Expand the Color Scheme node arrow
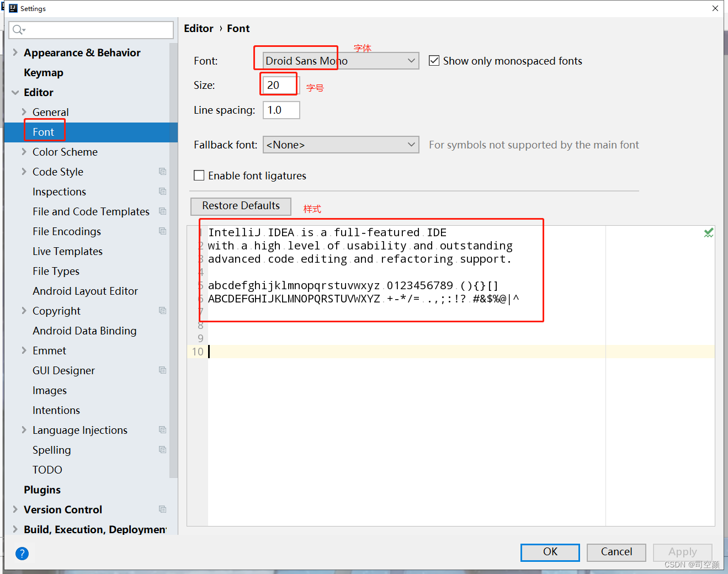 pyautogui.click(x=24, y=152)
